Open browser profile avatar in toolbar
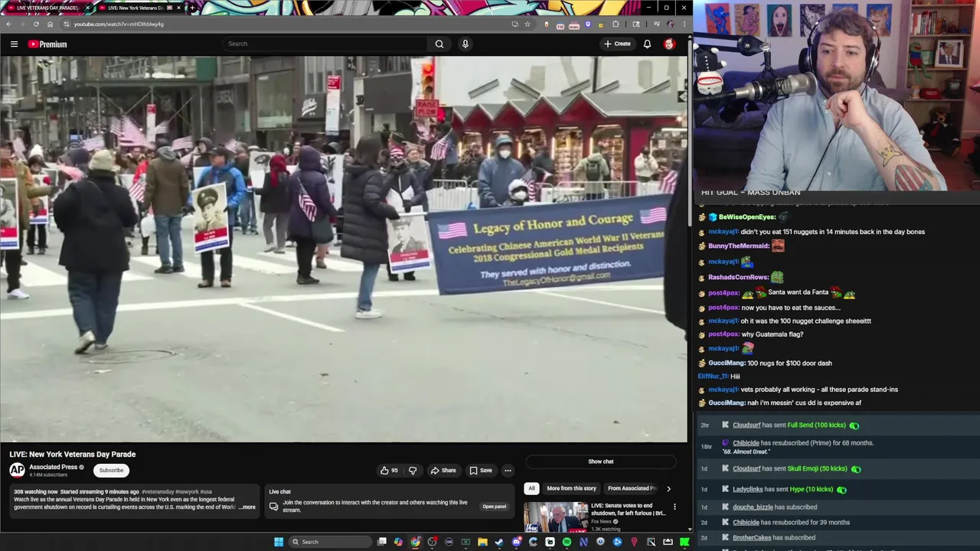 (x=671, y=24)
